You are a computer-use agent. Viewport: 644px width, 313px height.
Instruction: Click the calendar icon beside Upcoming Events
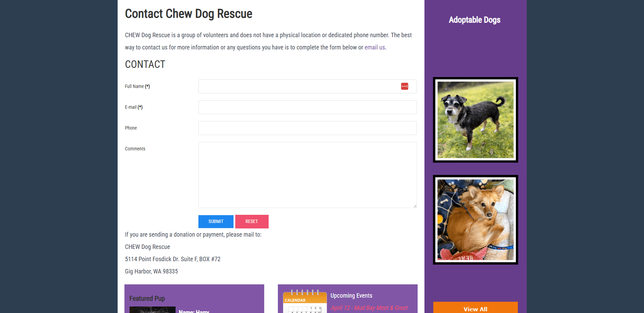pyautogui.click(x=305, y=301)
